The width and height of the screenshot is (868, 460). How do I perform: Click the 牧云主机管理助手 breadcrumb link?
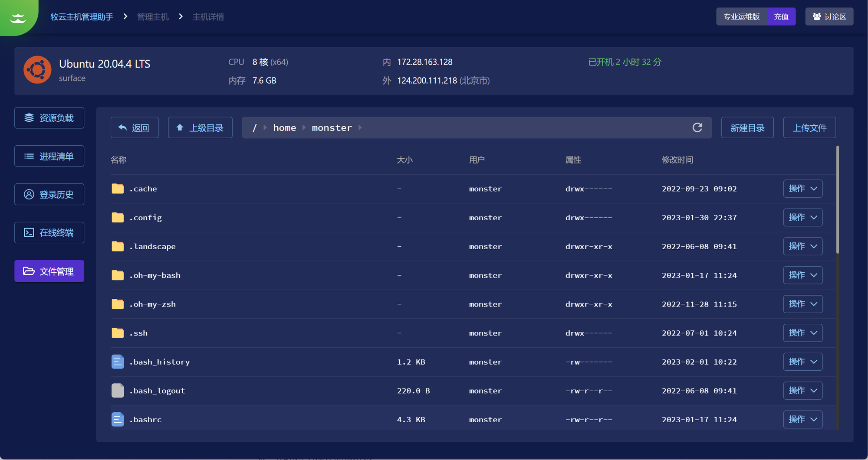pos(82,17)
